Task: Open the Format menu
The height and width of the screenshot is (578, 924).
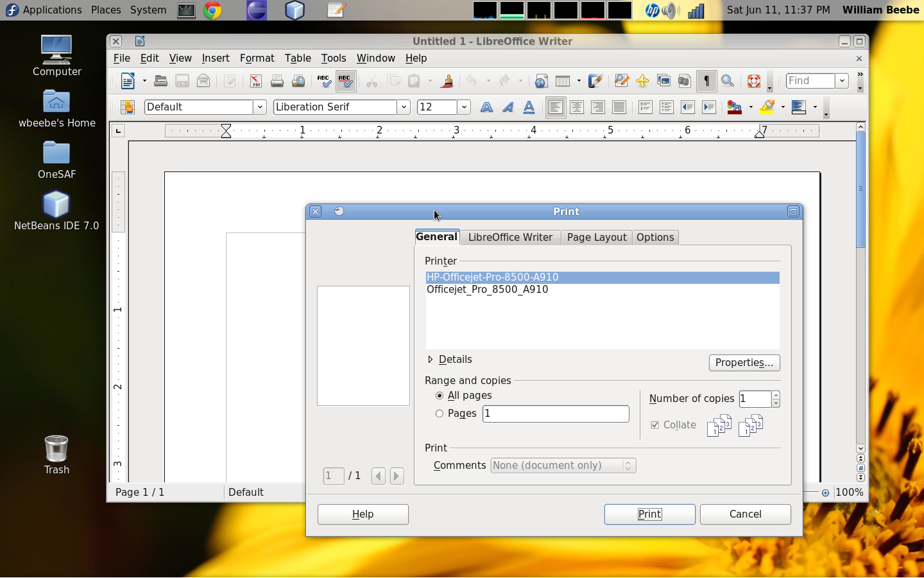Action: click(x=257, y=58)
